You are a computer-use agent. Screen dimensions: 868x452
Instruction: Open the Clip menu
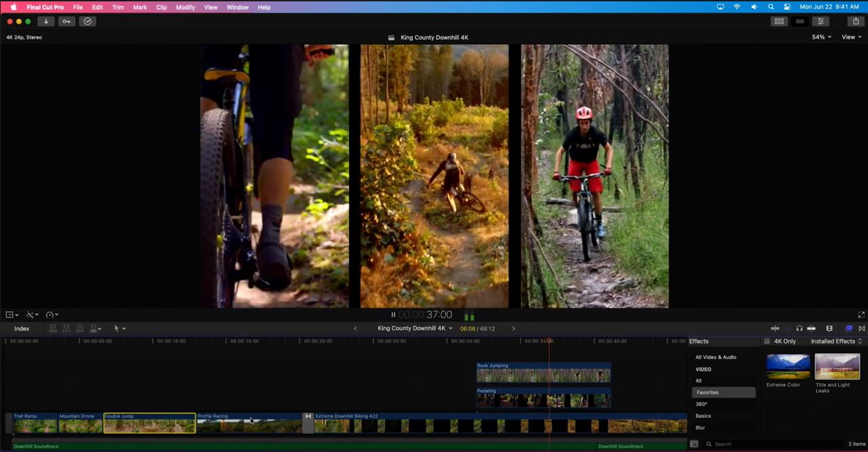point(161,7)
